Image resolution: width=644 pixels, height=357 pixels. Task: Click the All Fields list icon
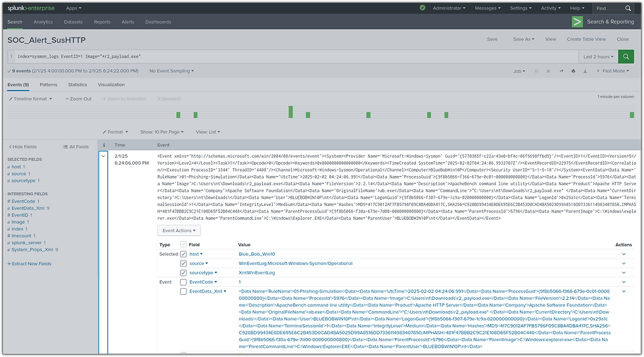(x=65, y=146)
